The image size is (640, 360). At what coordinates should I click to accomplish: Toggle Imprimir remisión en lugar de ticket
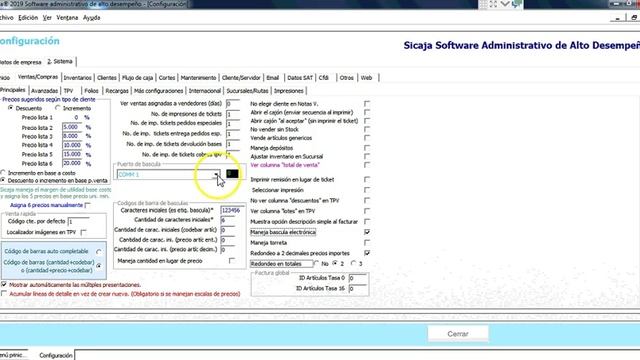367,180
